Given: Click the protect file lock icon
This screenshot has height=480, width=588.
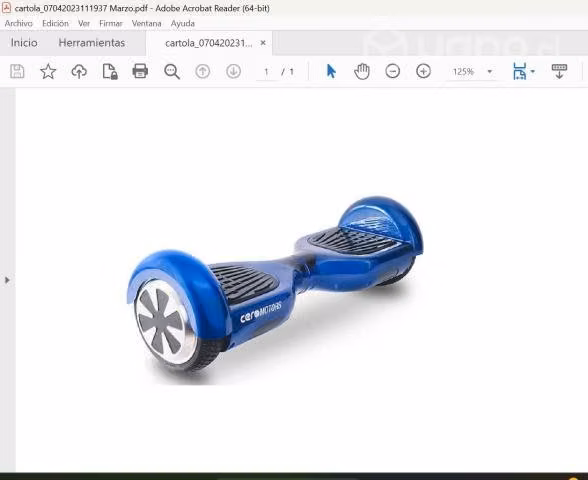Looking at the screenshot, I should pyautogui.click(x=110, y=71).
